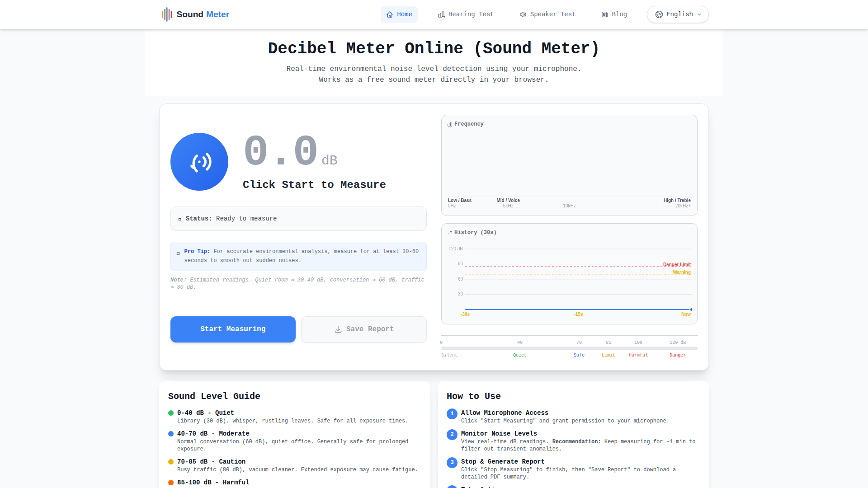Click the Sound Meter waveform logo icon
Image resolution: width=868 pixels, height=488 pixels.
coord(167,14)
